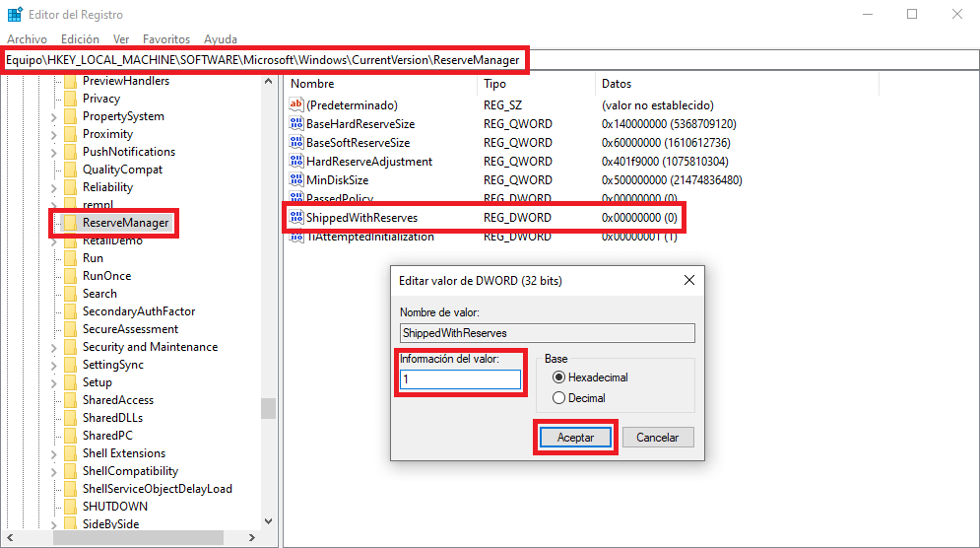Expand the Proximity key
Image resolution: width=980 pixels, height=548 pixels.
coord(54,134)
